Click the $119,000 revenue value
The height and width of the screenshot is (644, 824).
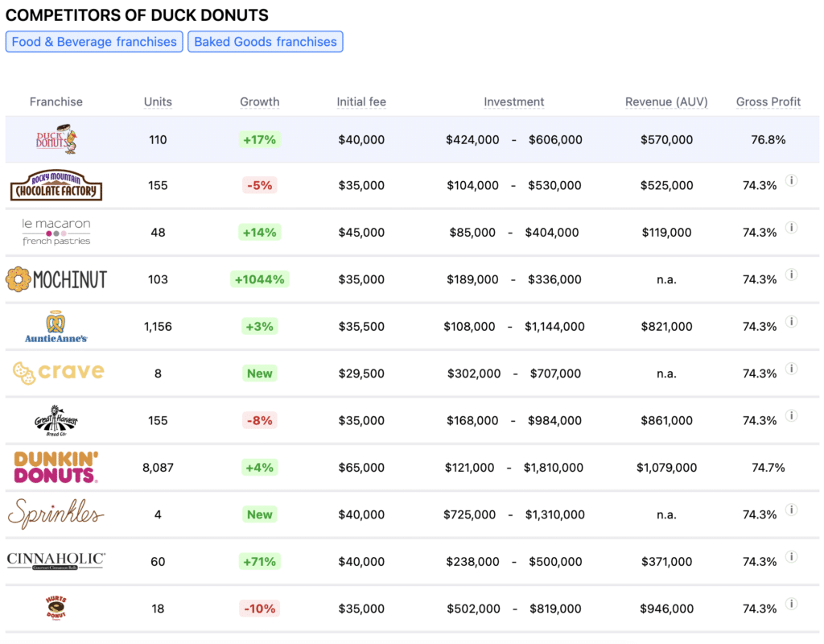pyautogui.click(x=666, y=232)
